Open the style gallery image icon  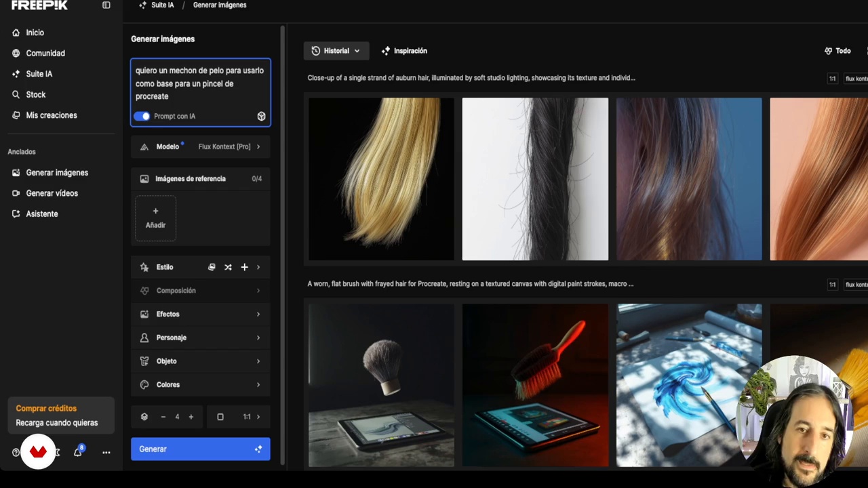click(x=212, y=267)
